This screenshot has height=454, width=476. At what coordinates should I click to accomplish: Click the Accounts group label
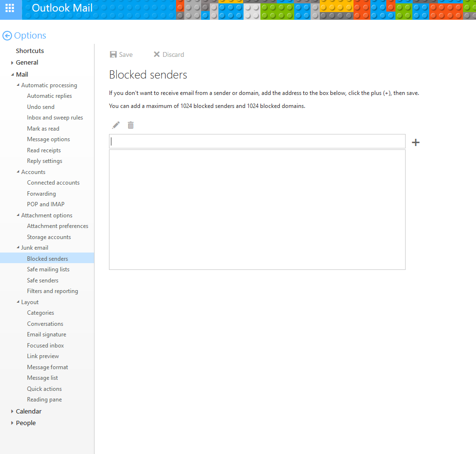tap(33, 172)
